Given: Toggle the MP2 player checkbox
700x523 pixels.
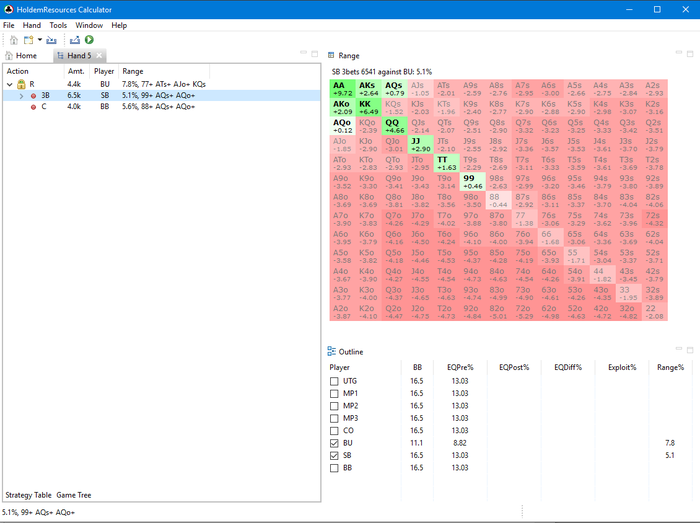Looking at the screenshot, I should [334, 406].
